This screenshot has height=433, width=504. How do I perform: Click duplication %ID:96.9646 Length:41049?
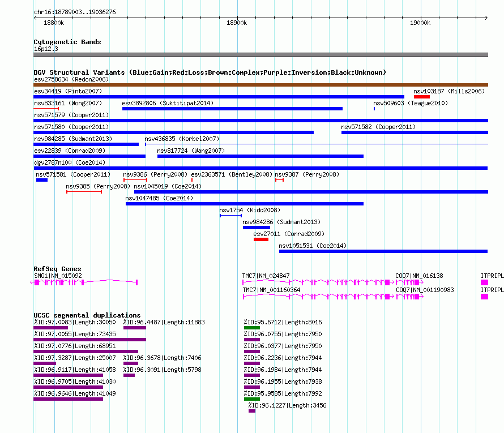(68, 399)
